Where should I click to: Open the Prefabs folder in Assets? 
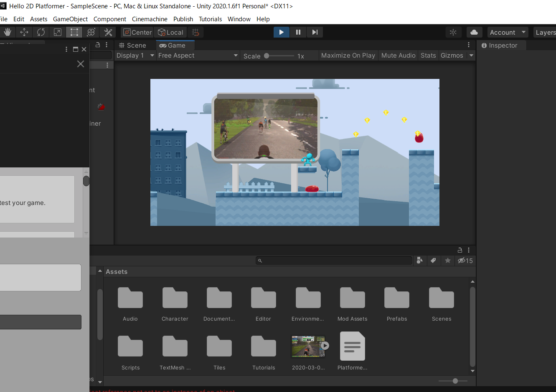point(396,298)
